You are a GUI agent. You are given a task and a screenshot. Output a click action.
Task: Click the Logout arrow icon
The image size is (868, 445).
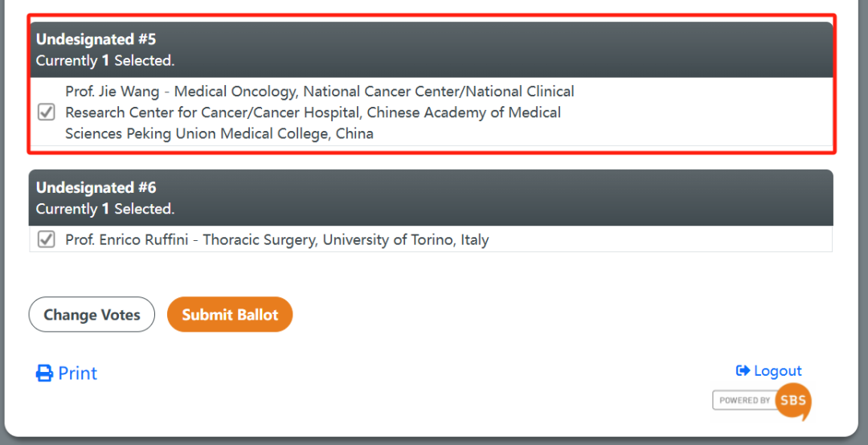coord(743,370)
